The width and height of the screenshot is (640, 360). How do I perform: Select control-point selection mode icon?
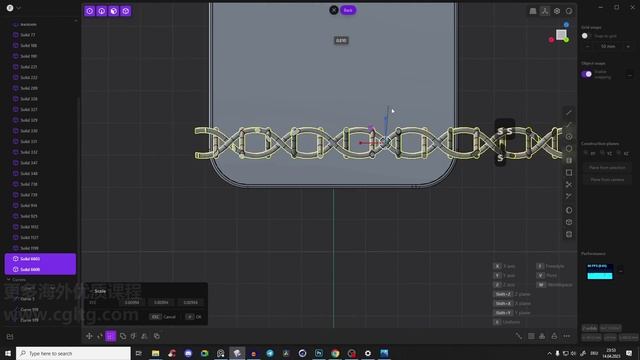[x=89, y=11]
